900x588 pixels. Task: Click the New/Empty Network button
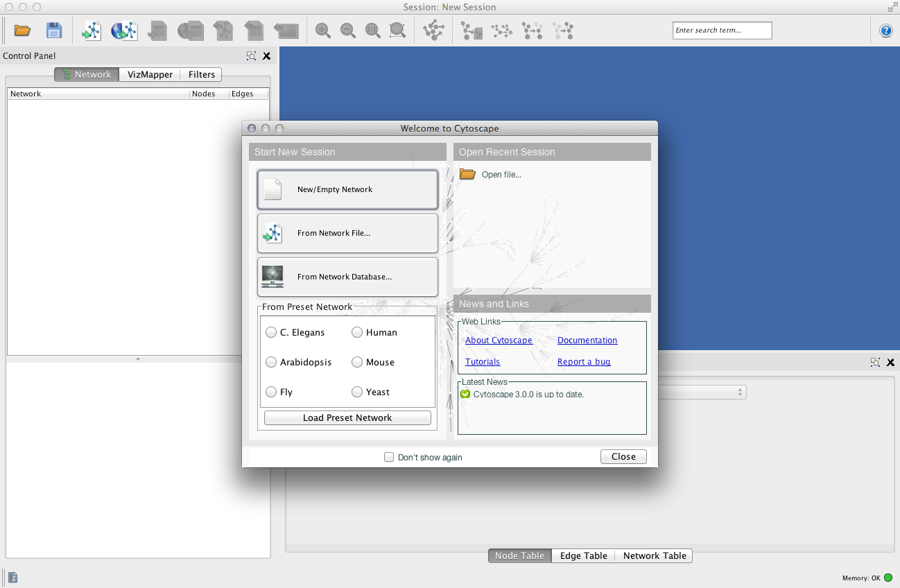click(347, 189)
